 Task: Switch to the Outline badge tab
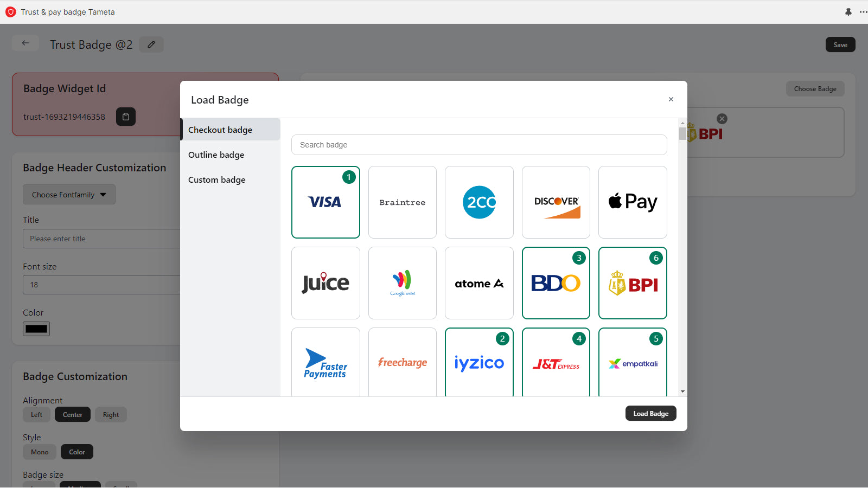(216, 155)
